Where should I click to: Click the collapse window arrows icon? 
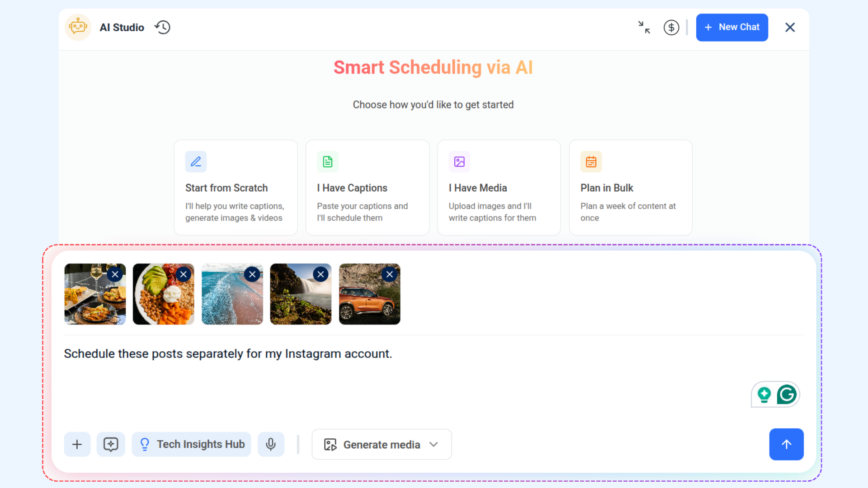[644, 27]
